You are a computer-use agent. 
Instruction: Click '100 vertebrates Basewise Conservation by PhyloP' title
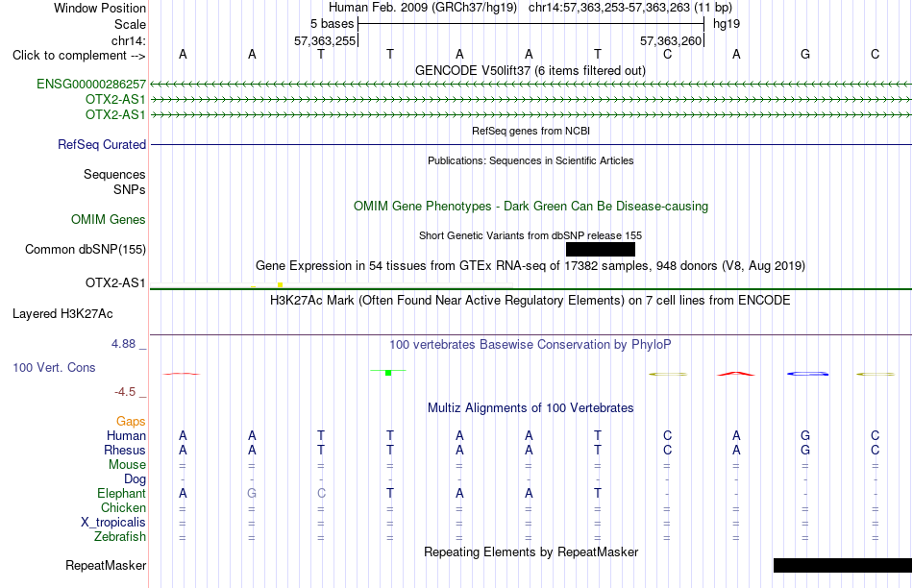[x=530, y=345]
